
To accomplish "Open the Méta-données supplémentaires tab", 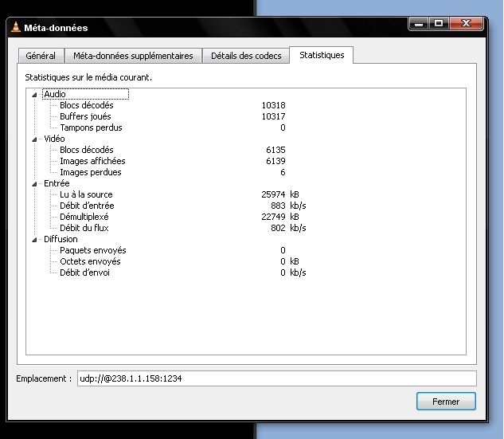I will (133, 56).
